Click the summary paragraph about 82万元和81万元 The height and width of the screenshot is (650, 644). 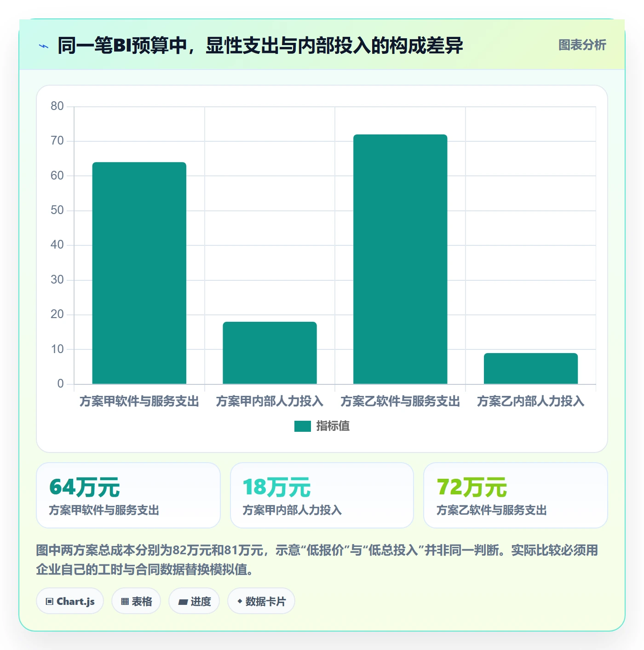click(317, 560)
